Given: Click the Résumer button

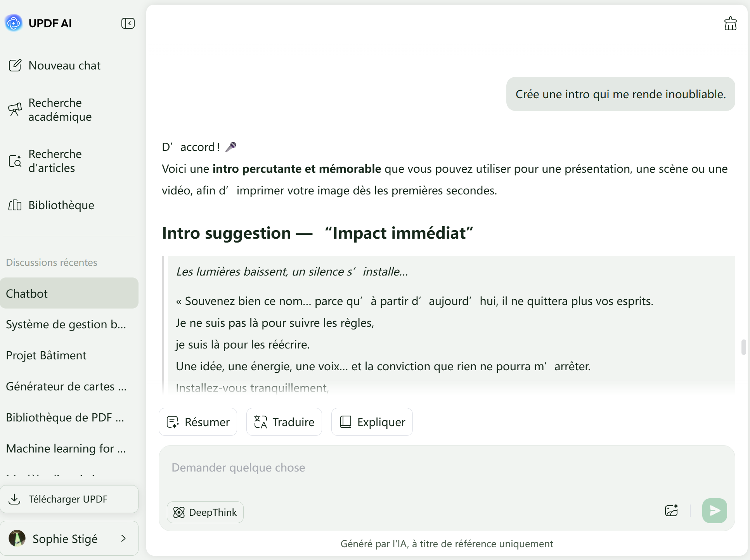Looking at the screenshot, I should coord(198,422).
